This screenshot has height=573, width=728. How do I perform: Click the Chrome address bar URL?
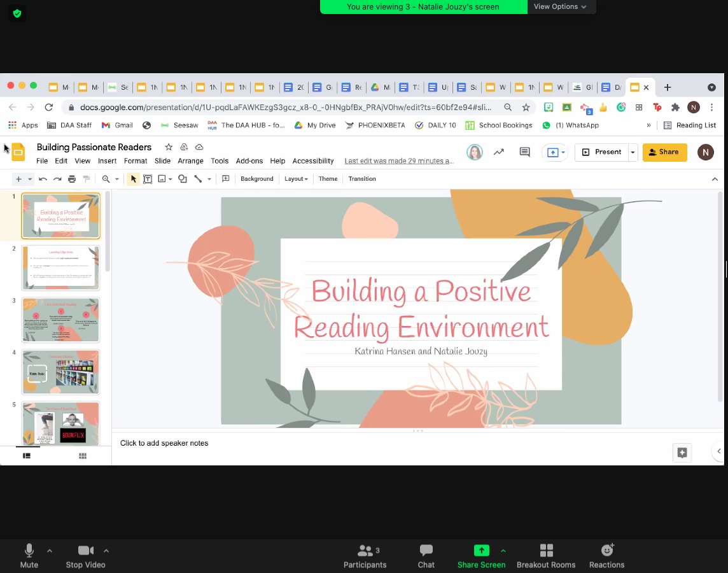tap(285, 107)
